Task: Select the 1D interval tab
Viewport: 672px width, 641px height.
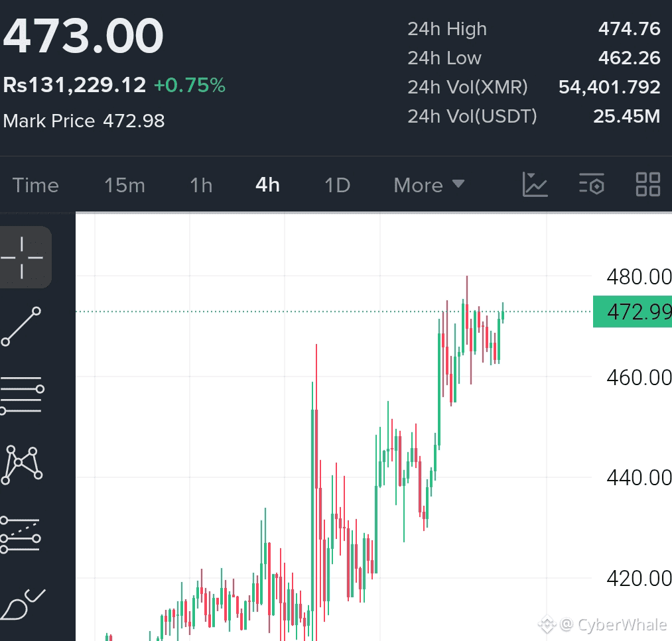Action: click(x=337, y=185)
